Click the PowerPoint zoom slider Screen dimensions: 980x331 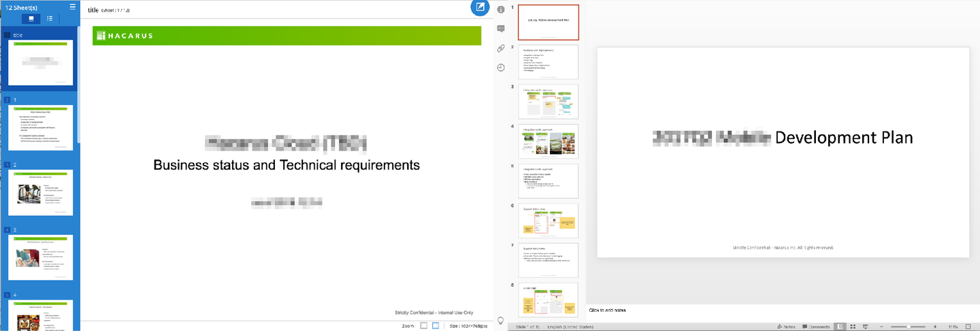pyautogui.click(x=909, y=326)
